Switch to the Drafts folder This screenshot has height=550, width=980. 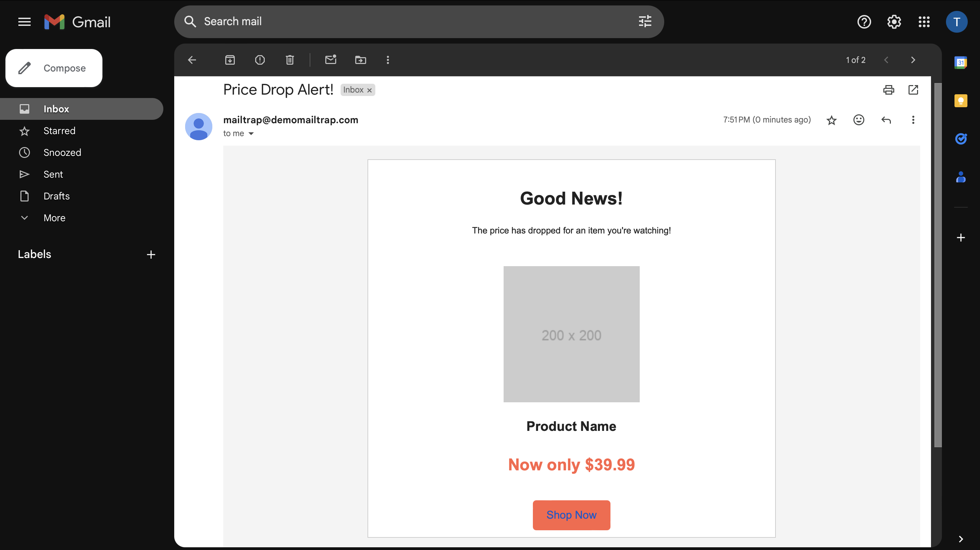(56, 196)
